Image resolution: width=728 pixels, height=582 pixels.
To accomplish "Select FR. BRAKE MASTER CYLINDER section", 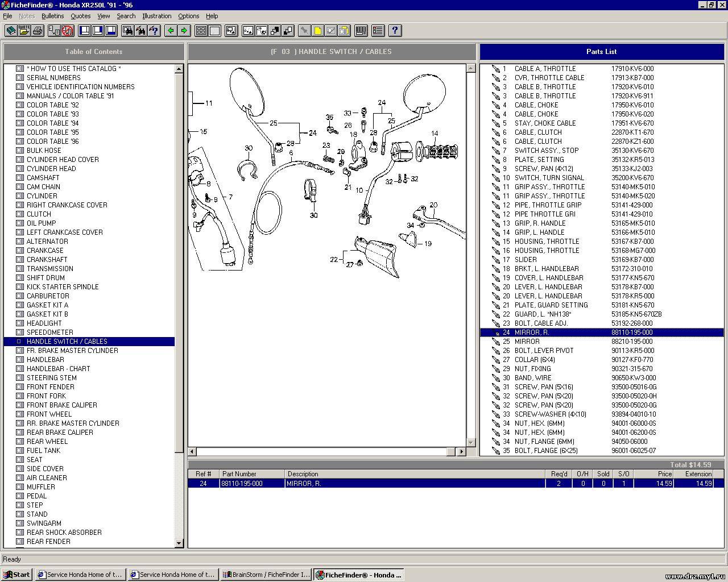I will 72,351.
